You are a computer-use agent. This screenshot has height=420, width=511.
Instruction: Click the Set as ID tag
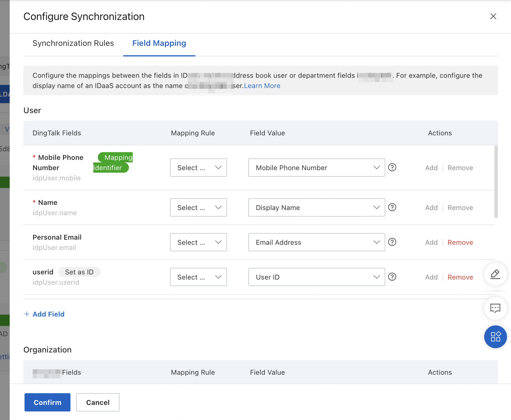(x=79, y=272)
